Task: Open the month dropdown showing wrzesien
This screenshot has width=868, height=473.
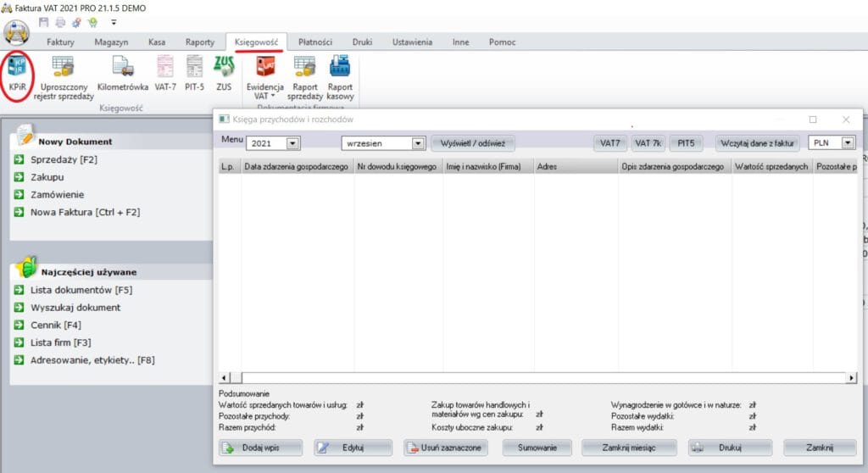Action: [417, 144]
